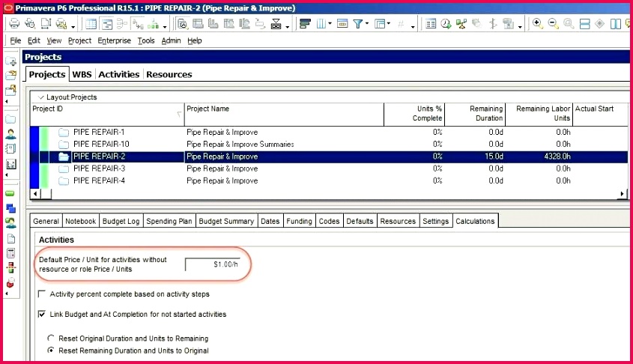Open the Enterprise menu

click(x=115, y=40)
